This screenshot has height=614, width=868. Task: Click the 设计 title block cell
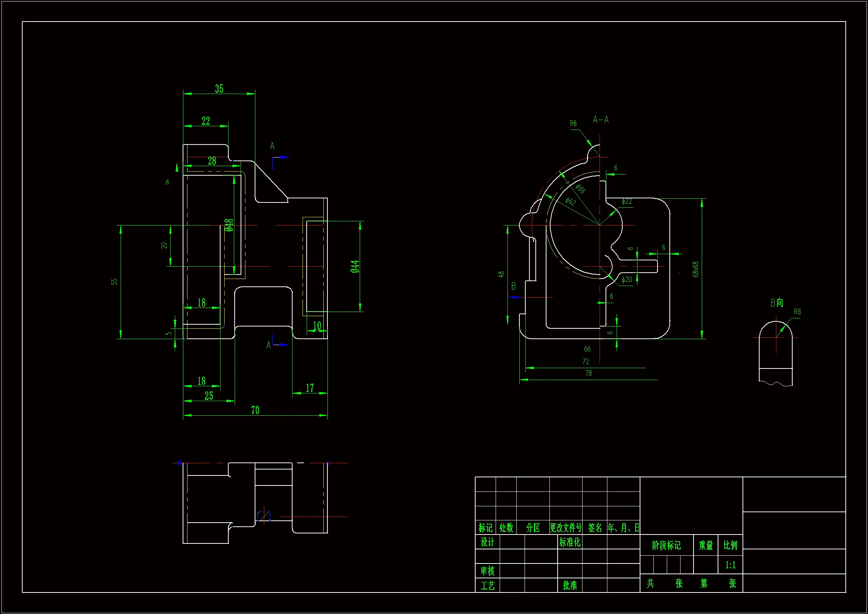tap(487, 543)
